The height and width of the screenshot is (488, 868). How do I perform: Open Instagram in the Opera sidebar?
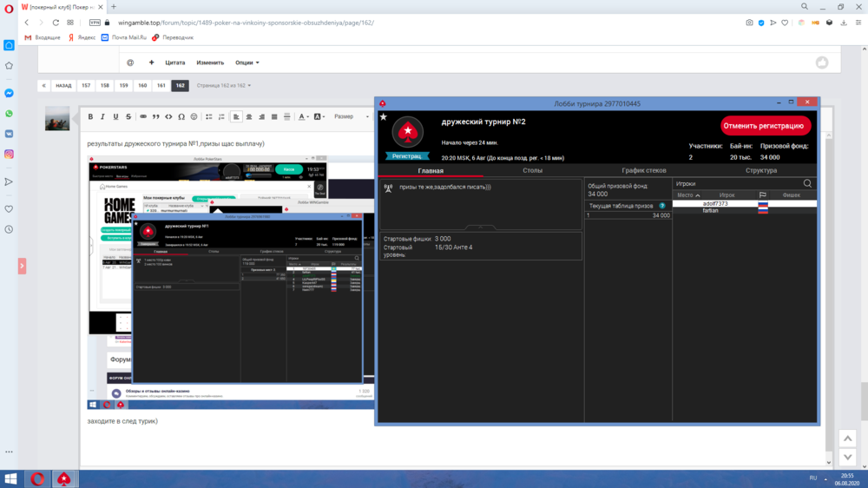point(9,154)
